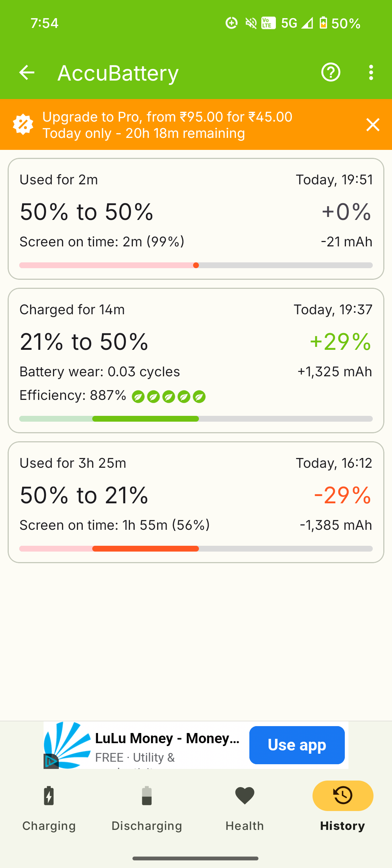Viewport: 392px width, 868px height.
Task: Open the Upgrade to Pro offer text
Action: (x=167, y=125)
